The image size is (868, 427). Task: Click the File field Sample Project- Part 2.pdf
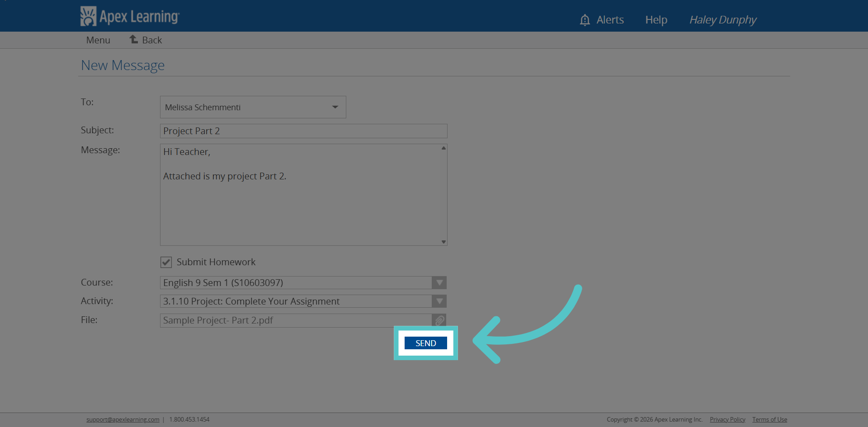pos(296,320)
